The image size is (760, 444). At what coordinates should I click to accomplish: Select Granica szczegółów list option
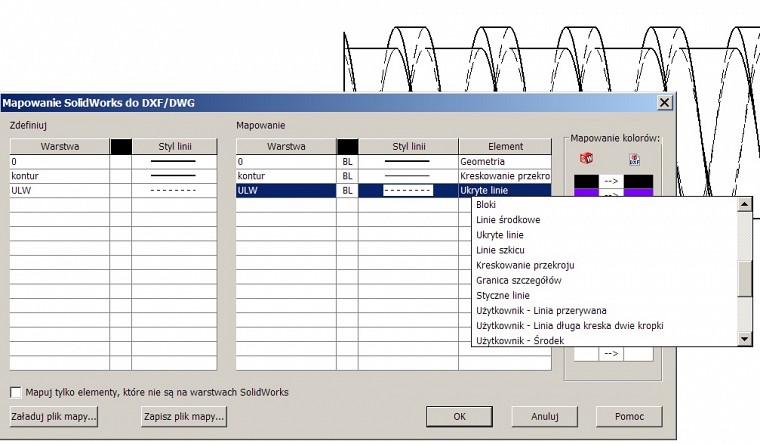click(519, 280)
